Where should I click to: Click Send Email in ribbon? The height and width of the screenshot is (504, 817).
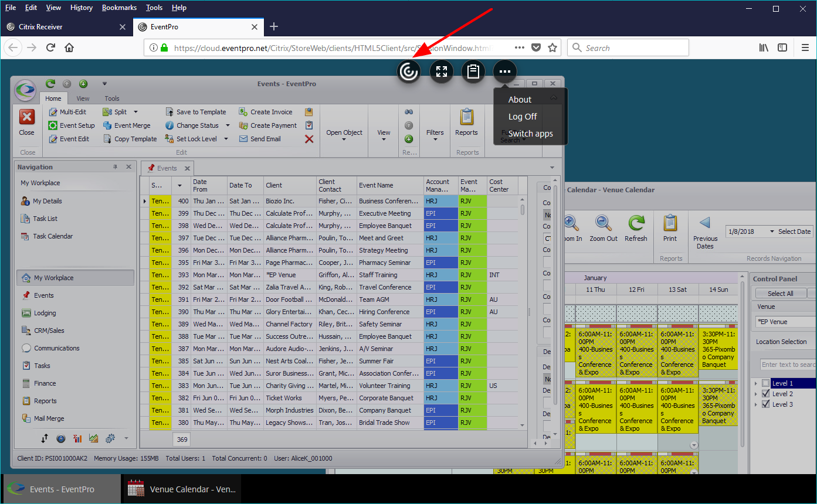(x=260, y=139)
